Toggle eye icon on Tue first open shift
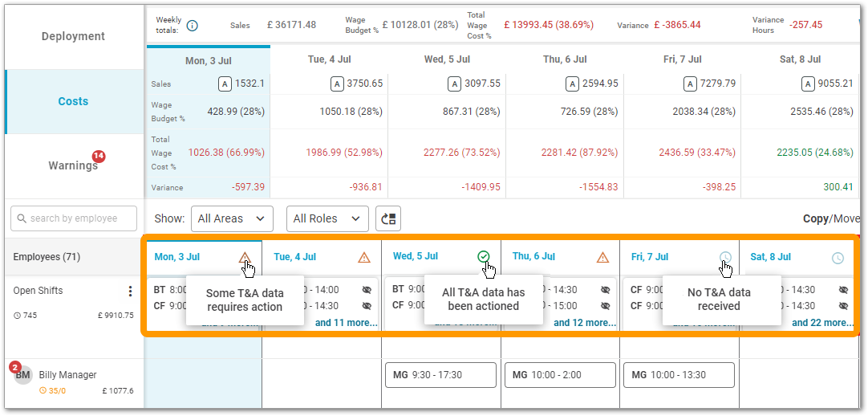 (x=367, y=290)
